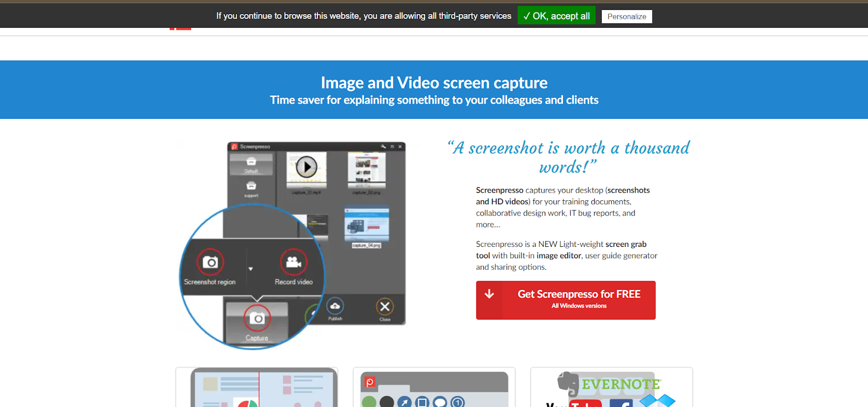
Task: Open the Personalize cookie settings
Action: pos(627,16)
